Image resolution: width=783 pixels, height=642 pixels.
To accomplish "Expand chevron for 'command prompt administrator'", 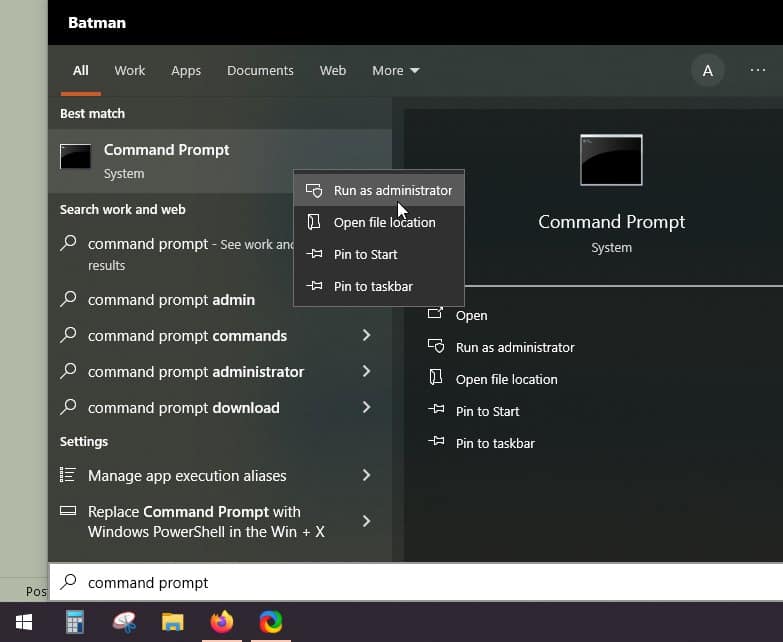I will click(x=367, y=371).
